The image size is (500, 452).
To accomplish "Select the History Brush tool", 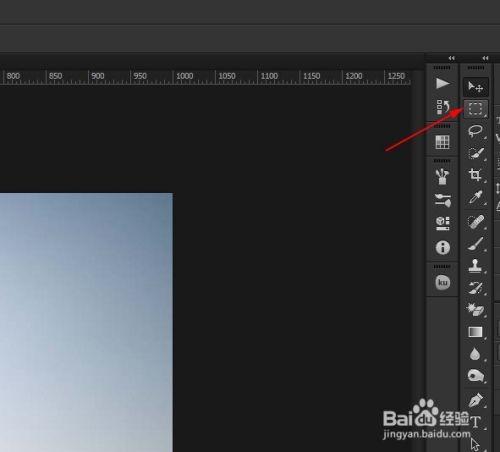I will 476,288.
